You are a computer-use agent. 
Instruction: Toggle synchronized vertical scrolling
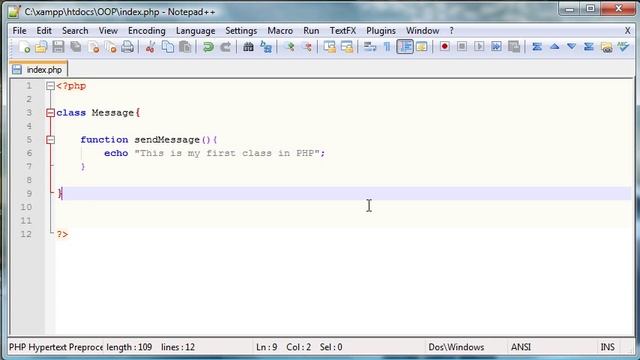click(329, 47)
